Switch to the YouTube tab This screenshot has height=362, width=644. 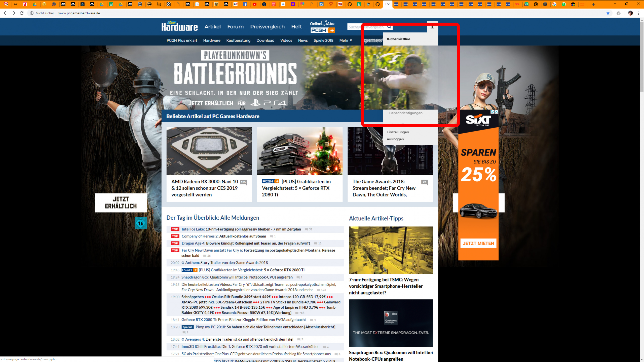pyautogui.click(x=255, y=4)
